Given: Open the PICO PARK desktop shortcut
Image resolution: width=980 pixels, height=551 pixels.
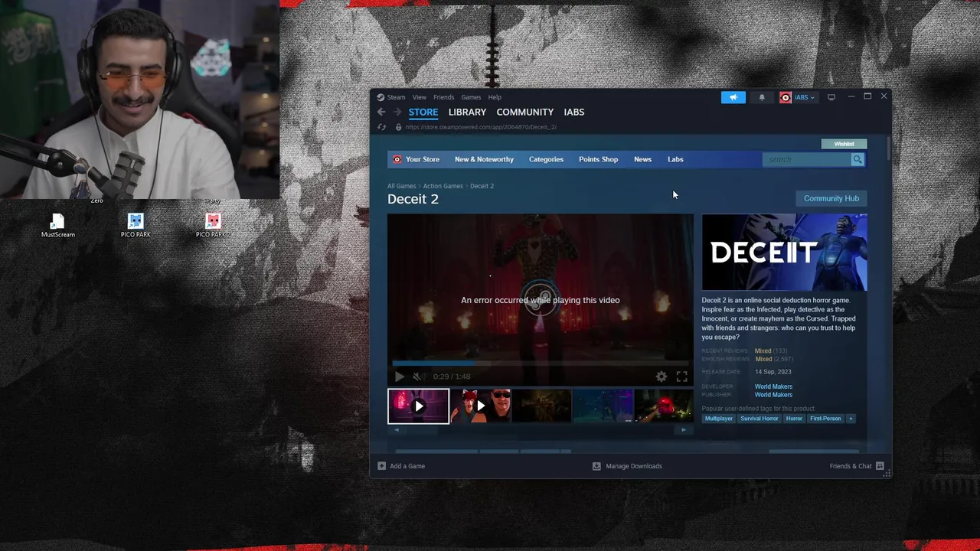Looking at the screenshot, I should click(x=136, y=226).
